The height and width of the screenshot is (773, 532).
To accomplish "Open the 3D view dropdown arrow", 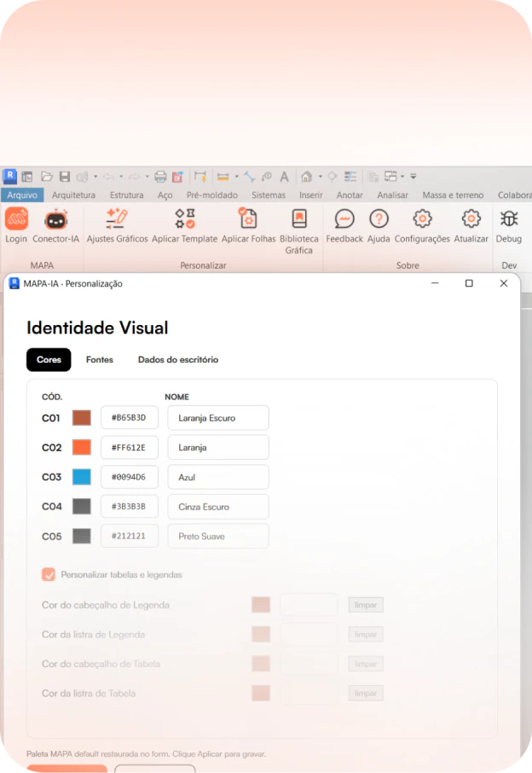I will pyautogui.click(x=321, y=177).
